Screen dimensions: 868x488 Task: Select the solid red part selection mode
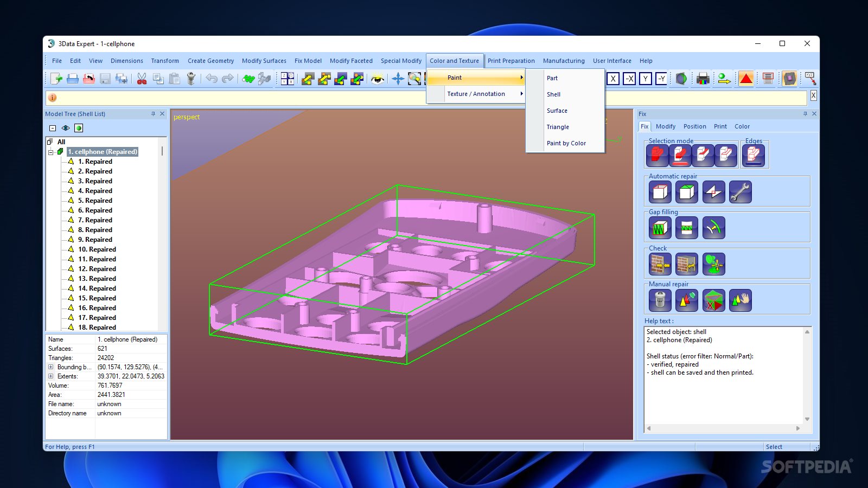[x=658, y=156]
